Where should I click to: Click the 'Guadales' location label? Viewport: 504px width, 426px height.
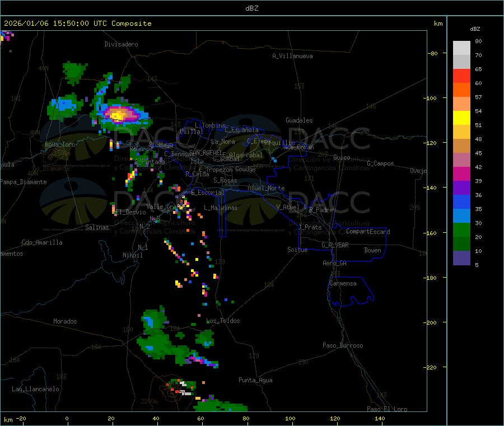[299, 120]
